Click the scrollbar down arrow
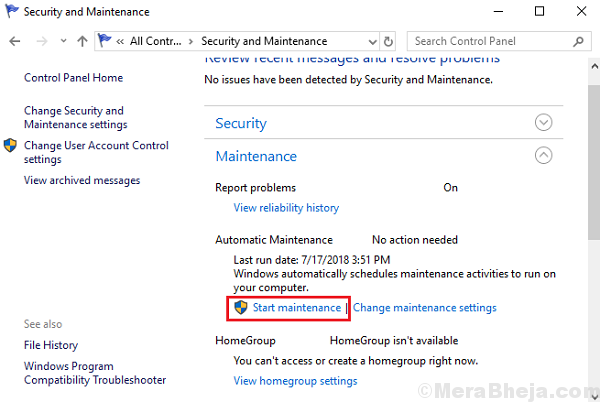The width and height of the screenshot is (600, 402). tap(594, 395)
